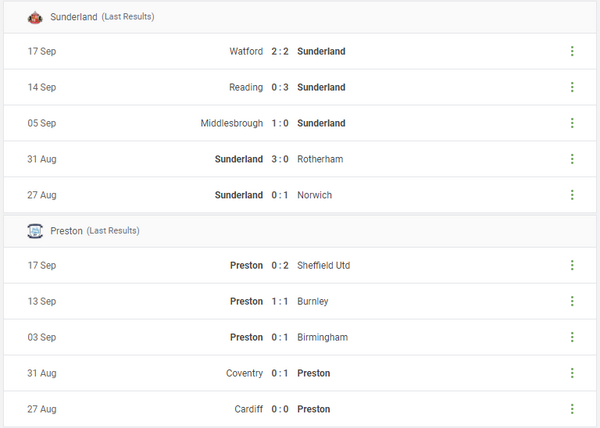This screenshot has height=428, width=600.
Task: Open options menu for Preston vs Burnley
Action: pyautogui.click(x=572, y=301)
